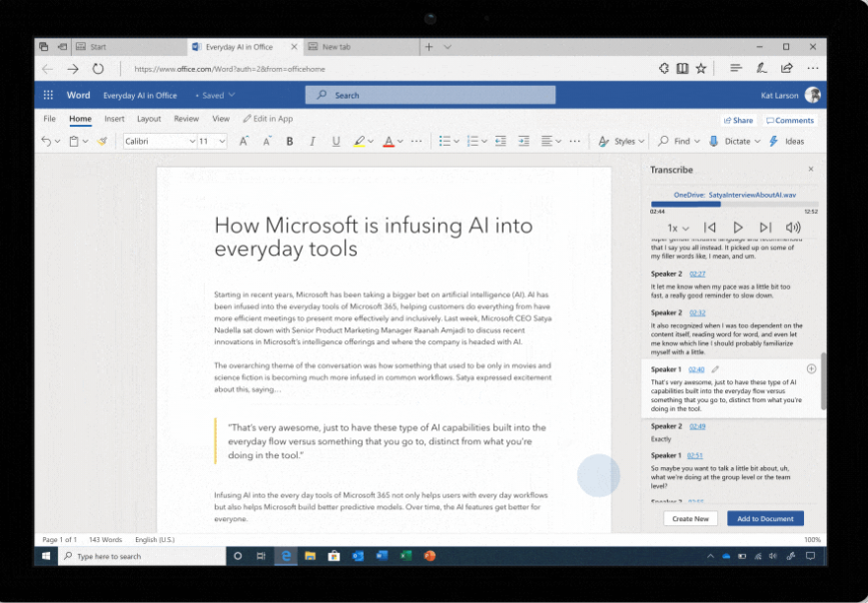Open the Windows Start menu
This screenshot has height=603, width=868.
pos(46,556)
